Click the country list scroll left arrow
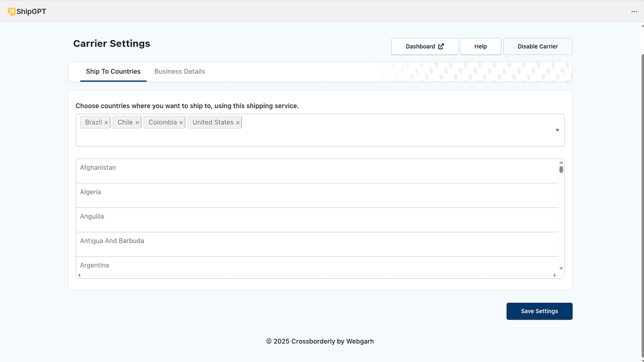The image size is (644, 362). click(79, 276)
